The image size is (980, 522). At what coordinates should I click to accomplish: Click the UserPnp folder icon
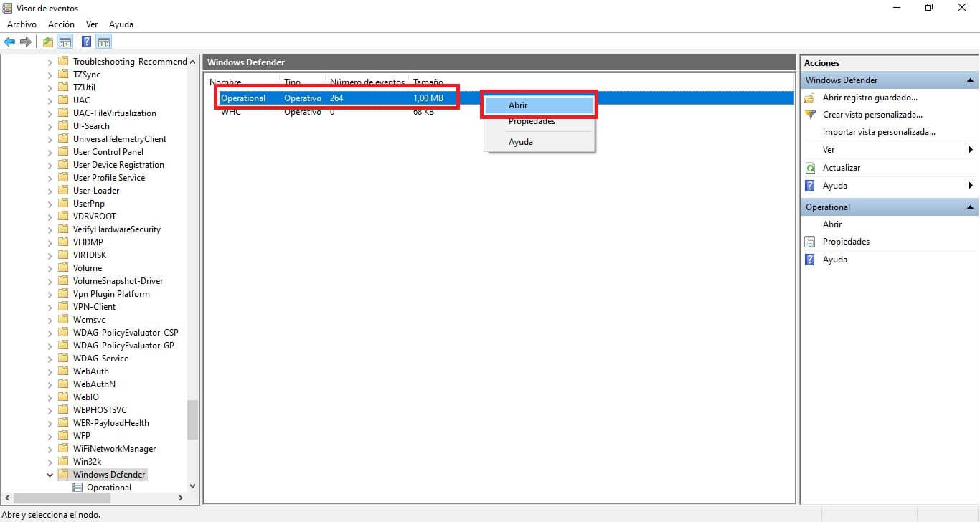[x=63, y=204]
